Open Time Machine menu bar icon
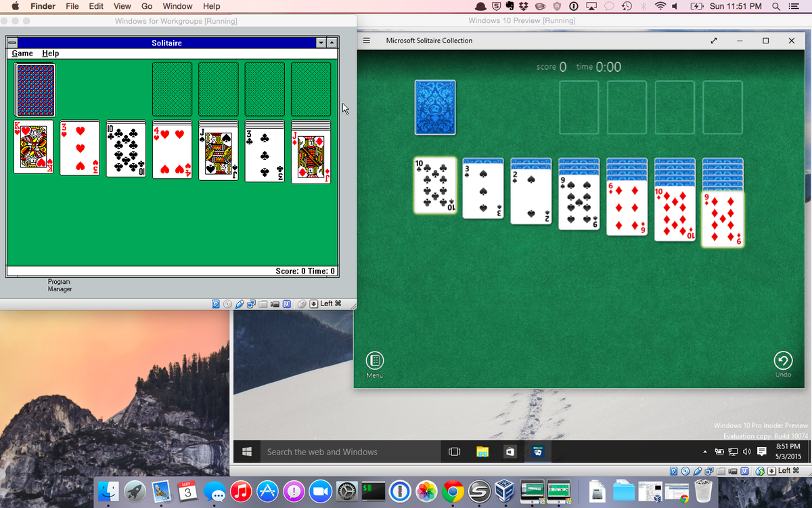812x508 pixels. (x=627, y=6)
